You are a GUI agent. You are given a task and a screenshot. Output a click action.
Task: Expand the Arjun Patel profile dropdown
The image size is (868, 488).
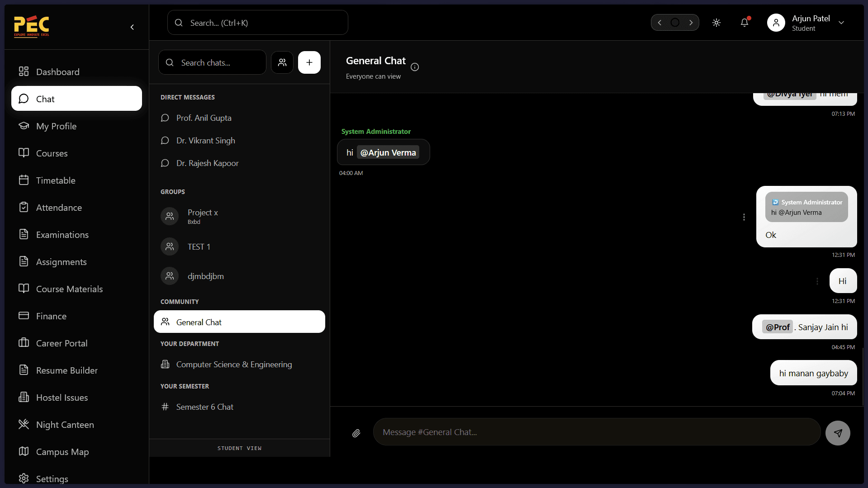(841, 22)
